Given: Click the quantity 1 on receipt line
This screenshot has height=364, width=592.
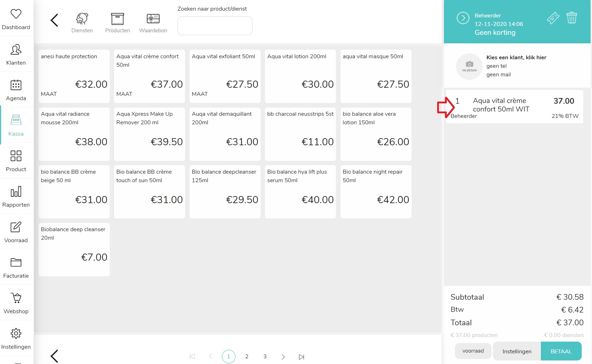Looking at the screenshot, I should point(457,101).
